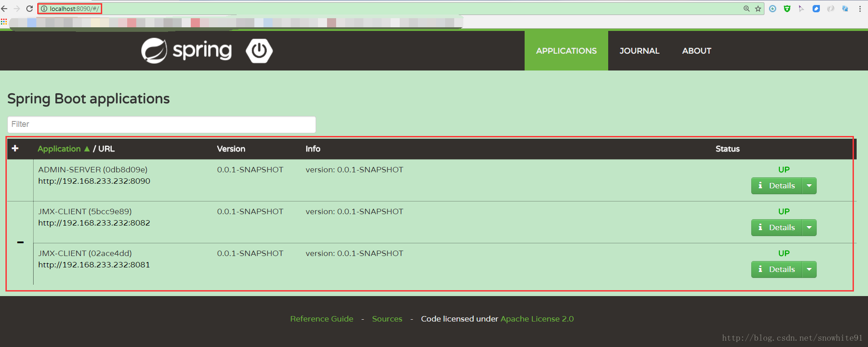Open the Reference Guide link
868x347 pixels.
tap(322, 319)
